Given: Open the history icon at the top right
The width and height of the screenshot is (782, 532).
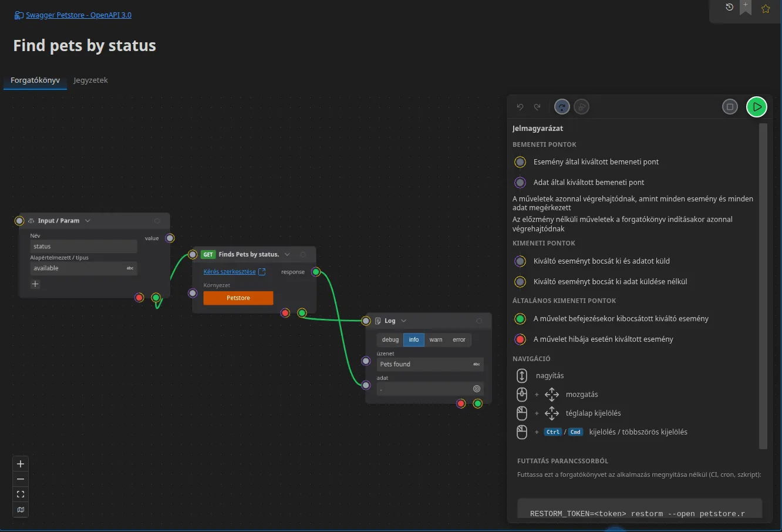Looking at the screenshot, I should coord(730,8).
